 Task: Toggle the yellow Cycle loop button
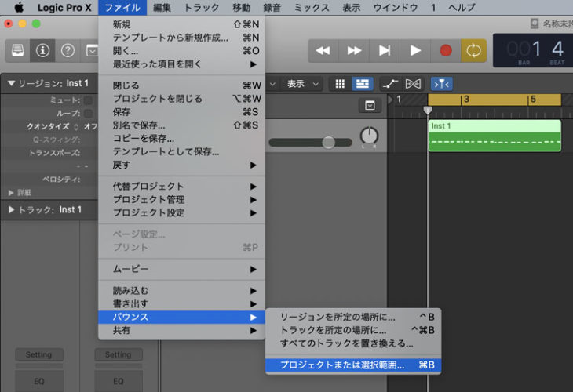473,50
